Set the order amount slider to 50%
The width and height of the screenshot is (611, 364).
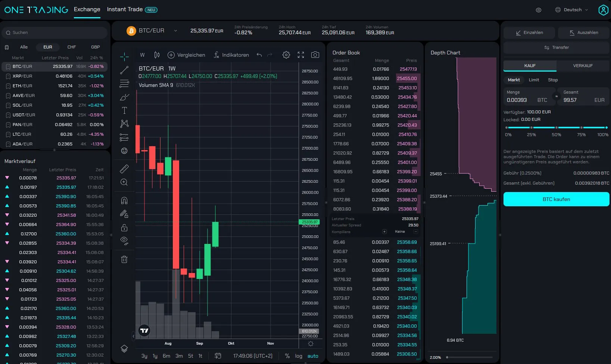pyautogui.click(x=556, y=127)
